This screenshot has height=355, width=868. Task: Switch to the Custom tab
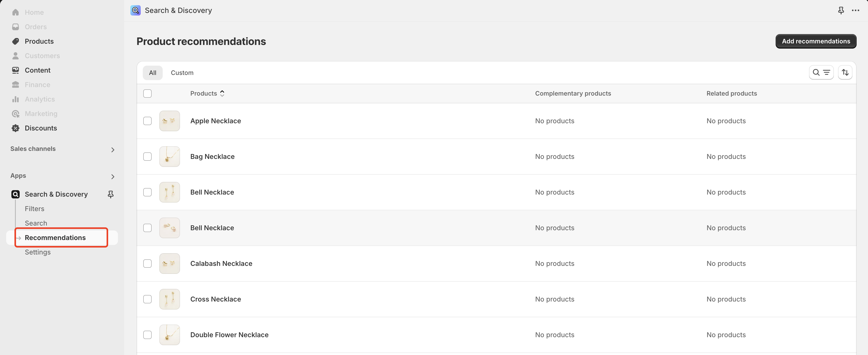182,73
